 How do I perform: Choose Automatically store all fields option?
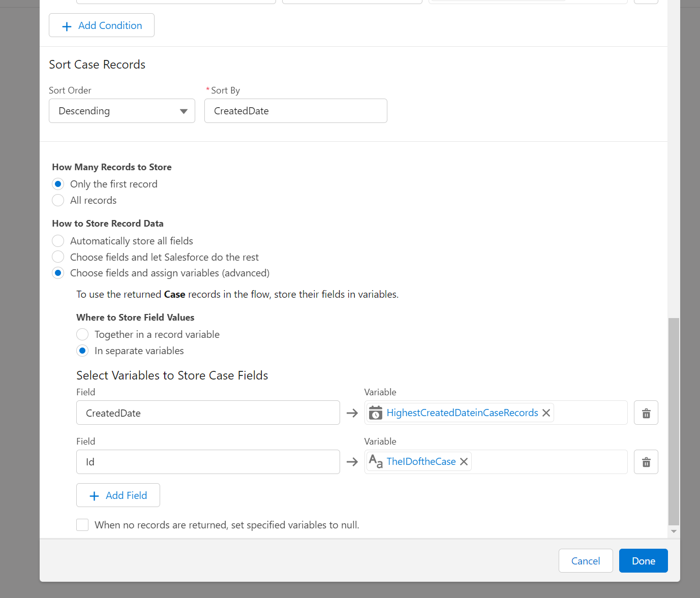point(58,241)
